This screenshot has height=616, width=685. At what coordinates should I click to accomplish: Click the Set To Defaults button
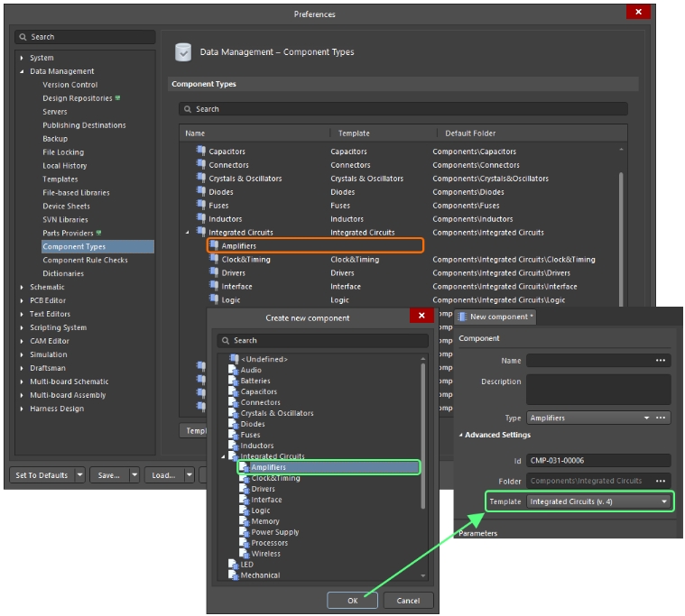pyautogui.click(x=42, y=475)
